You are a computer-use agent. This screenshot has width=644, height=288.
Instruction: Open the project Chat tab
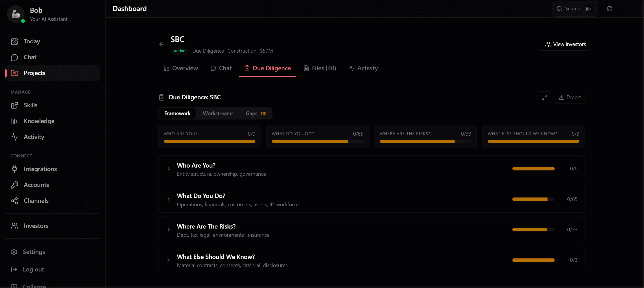point(221,68)
